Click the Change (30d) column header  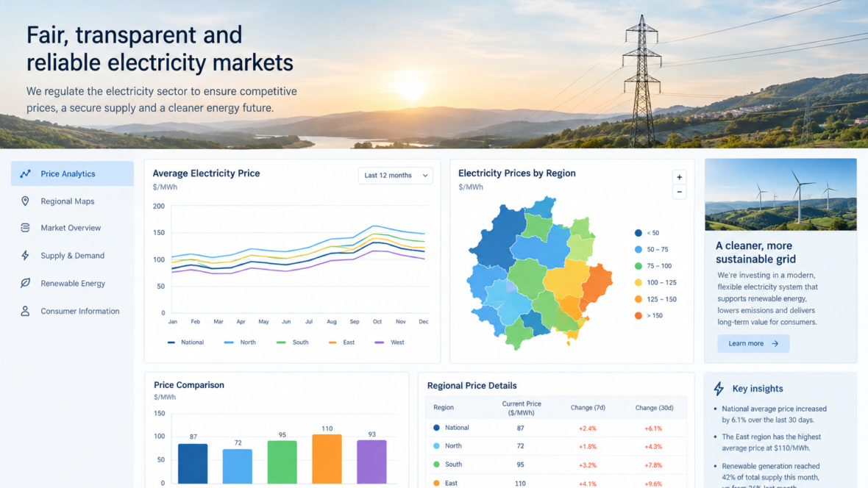(x=655, y=408)
